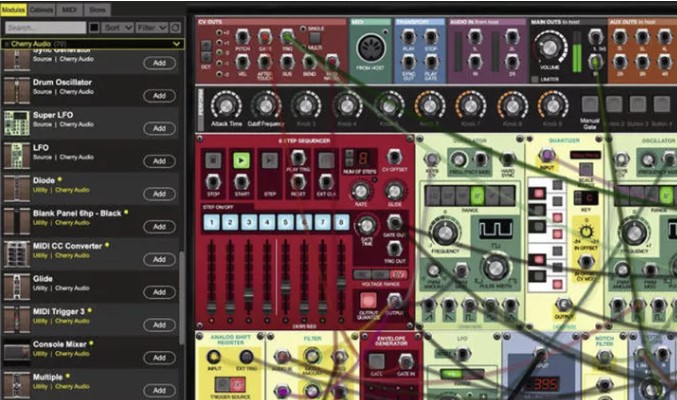
Task: Toggle the sequencer OUTPUT QUANTIZE button
Action: 368,300
